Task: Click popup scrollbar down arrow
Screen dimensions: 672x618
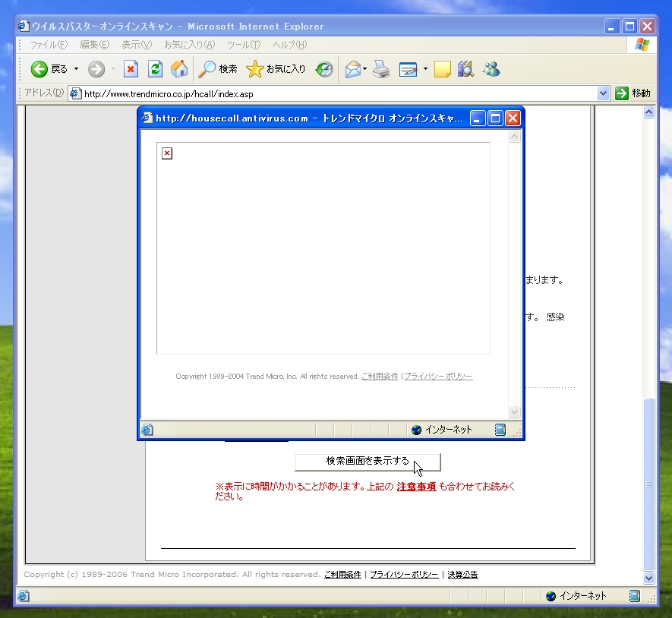Action: tap(514, 411)
